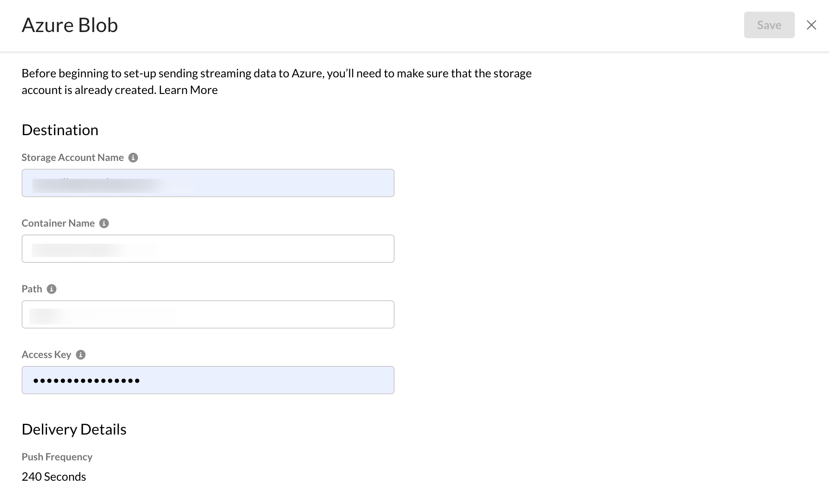
Task: Click the info icon beside Path
Action: (x=52, y=289)
